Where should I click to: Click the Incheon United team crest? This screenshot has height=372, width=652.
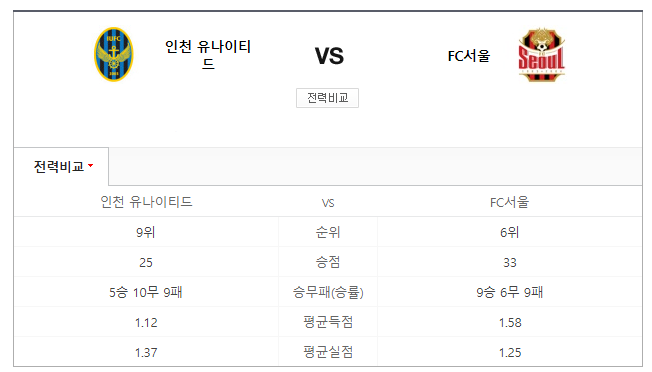pyautogui.click(x=114, y=54)
